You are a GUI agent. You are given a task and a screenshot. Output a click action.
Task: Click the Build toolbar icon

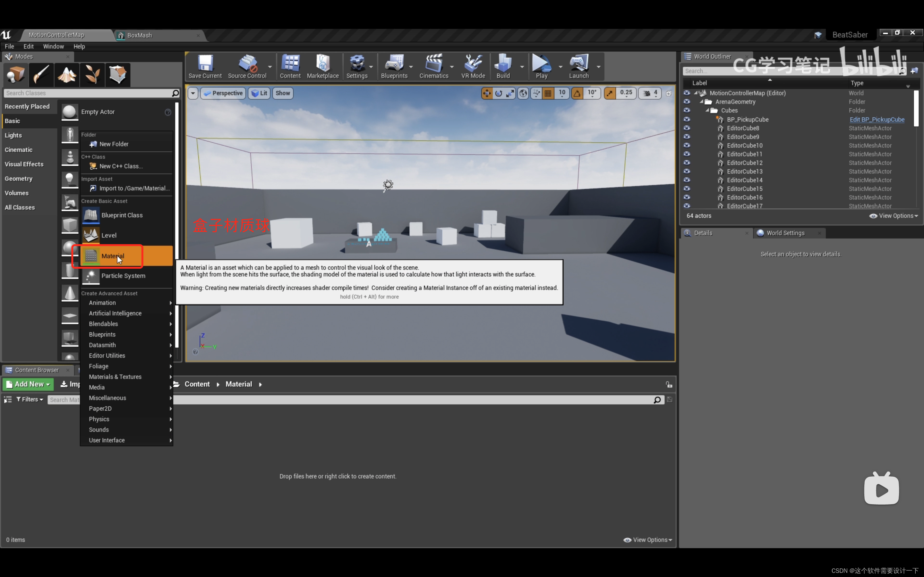coord(503,66)
